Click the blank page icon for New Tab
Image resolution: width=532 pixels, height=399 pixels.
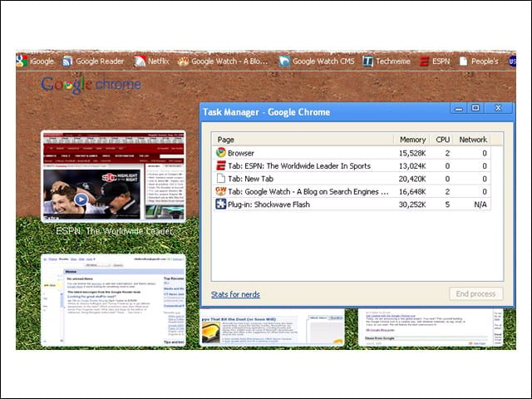click(221, 178)
